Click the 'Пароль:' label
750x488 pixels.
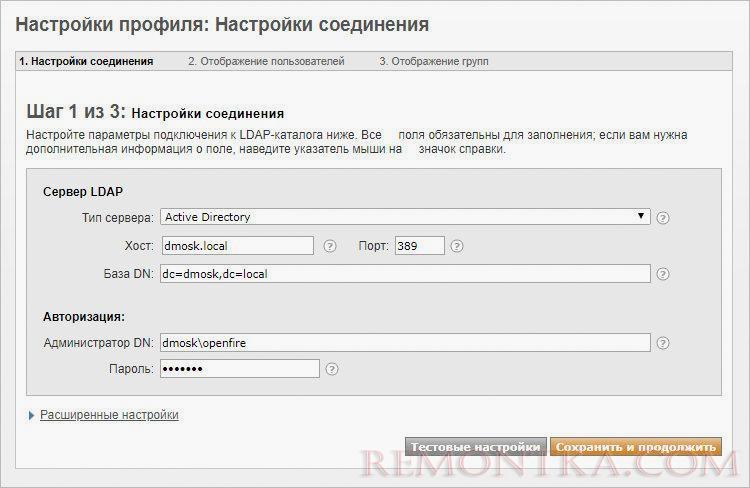132,369
